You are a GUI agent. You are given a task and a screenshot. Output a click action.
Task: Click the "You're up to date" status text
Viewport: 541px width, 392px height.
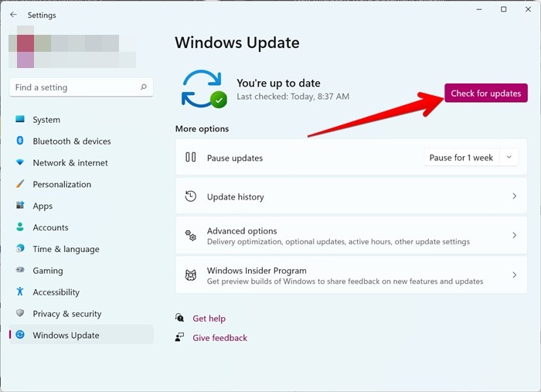(278, 83)
